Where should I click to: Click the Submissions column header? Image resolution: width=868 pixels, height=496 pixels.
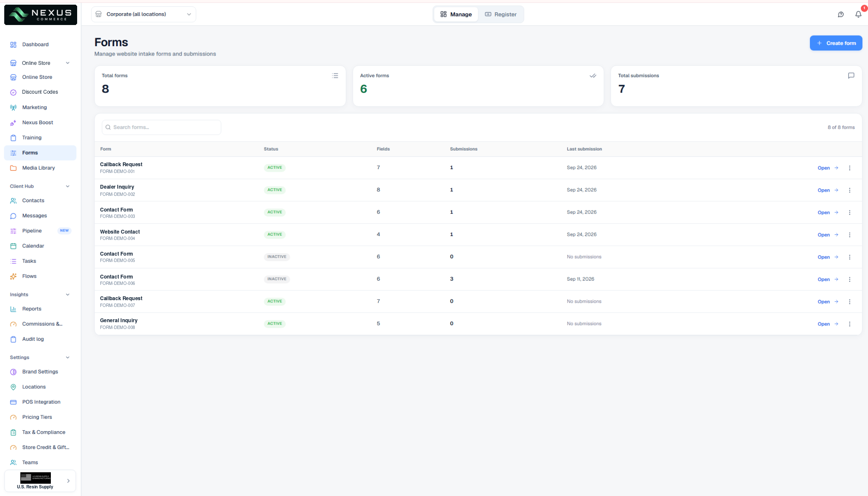[464, 149]
